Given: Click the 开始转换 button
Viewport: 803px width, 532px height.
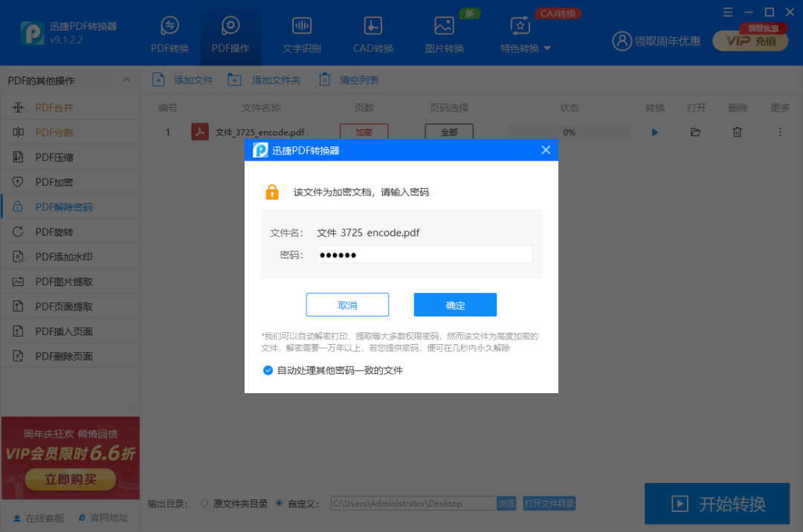Looking at the screenshot, I should pyautogui.click(x=717, y=504).
